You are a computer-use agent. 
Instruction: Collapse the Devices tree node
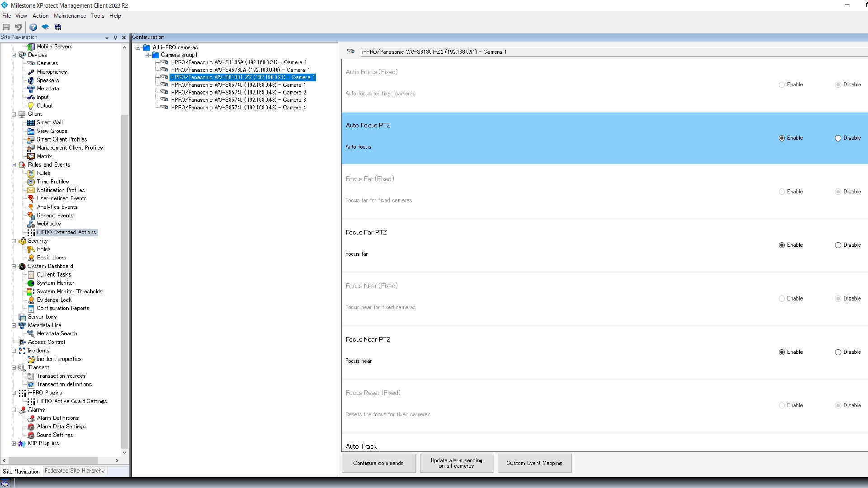(x=14, y=55)
